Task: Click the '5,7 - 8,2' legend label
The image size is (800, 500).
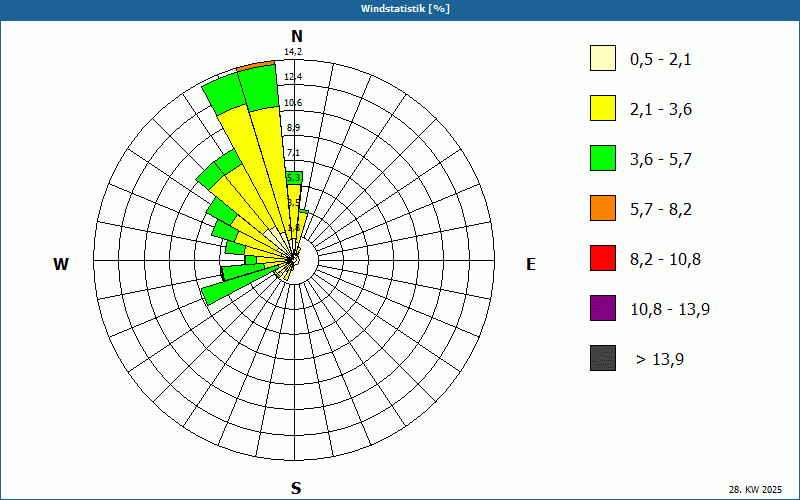Action: pos(661,210)
